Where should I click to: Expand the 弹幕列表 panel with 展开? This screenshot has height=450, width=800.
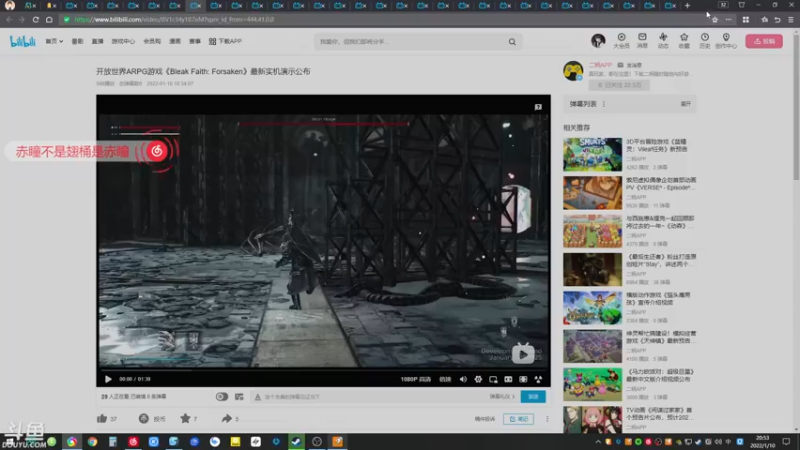(x=685, y=104)
